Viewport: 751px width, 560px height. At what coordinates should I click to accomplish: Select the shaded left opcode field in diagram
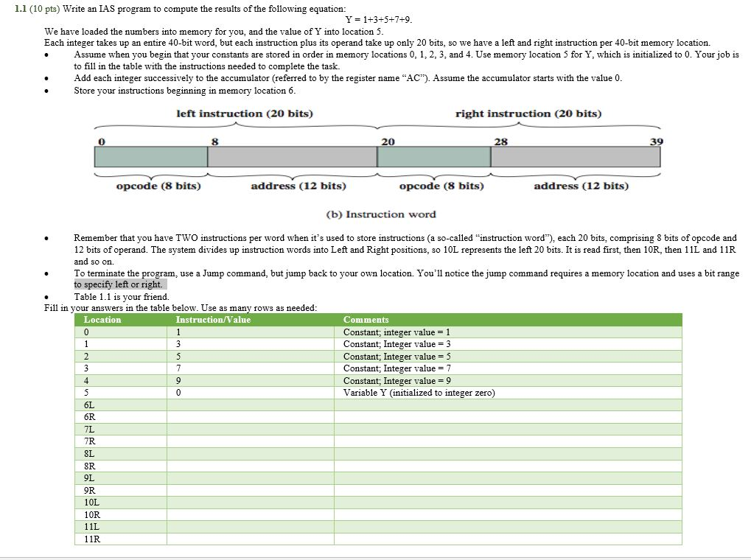(x=150, y=157)
